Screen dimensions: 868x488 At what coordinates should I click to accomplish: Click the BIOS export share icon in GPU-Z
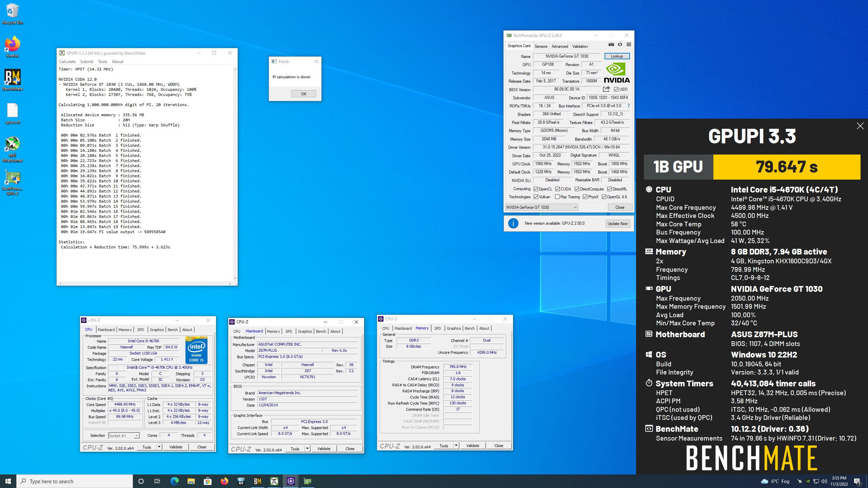point(606,89)
